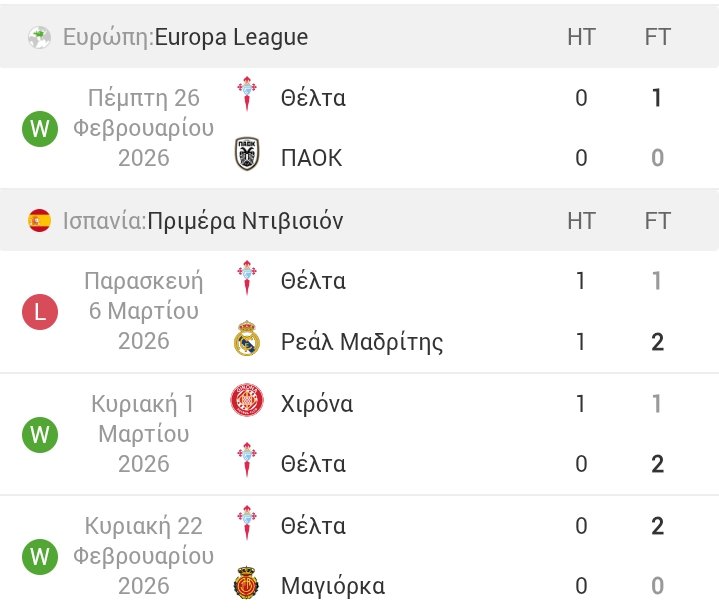Click green W badge for Mallorca match
This screenshot has width=719, height=616.
click(x=40, y=555)
